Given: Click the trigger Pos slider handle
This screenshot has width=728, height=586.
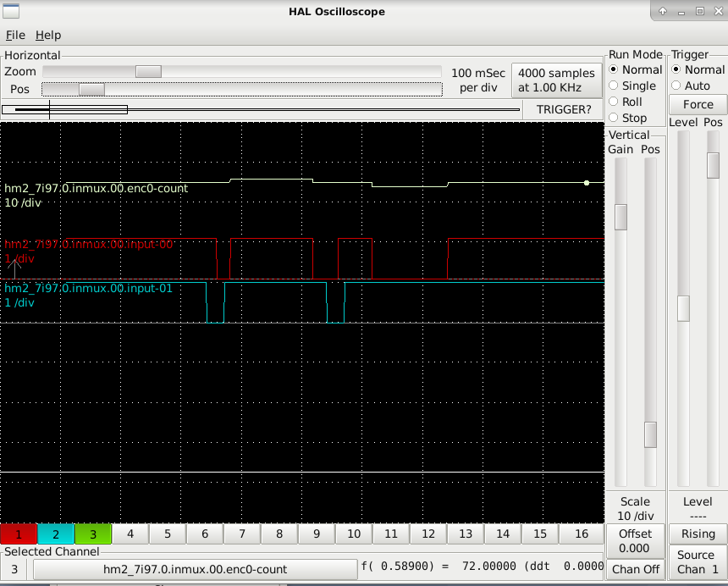Looking at the screenshot, I should 713,165.
